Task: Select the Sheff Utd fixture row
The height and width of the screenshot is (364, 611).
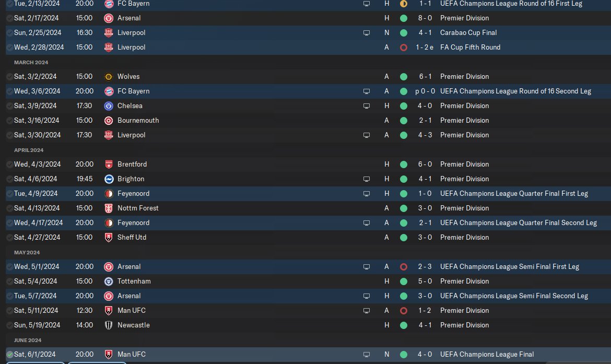Action: 308,237
